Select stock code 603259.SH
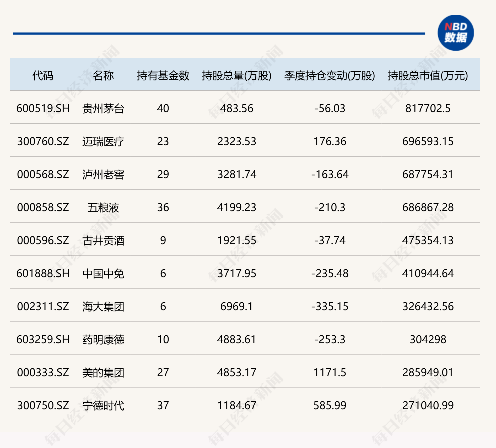This screenshot has height=448, width=496. [43, 340]
